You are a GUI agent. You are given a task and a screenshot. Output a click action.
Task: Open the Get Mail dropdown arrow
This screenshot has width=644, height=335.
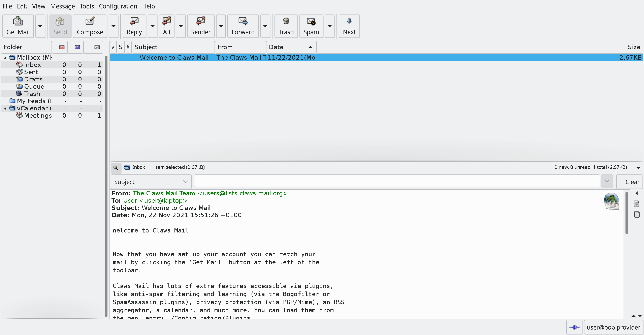point(40,26)
